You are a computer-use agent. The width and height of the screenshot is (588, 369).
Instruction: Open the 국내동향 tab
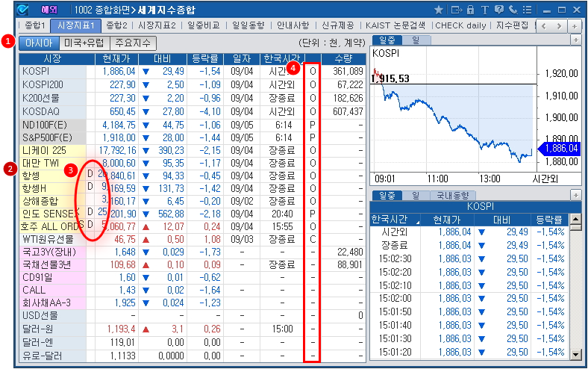pos(453,195)
